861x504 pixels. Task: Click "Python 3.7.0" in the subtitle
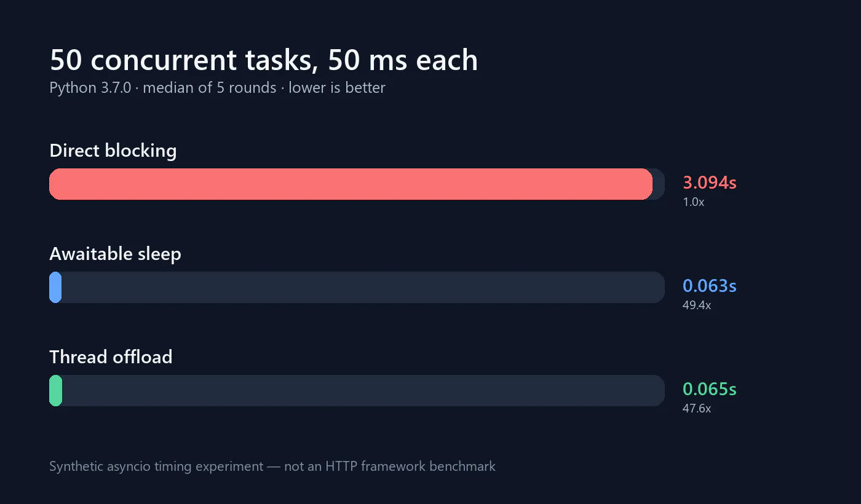click(90, 88)
